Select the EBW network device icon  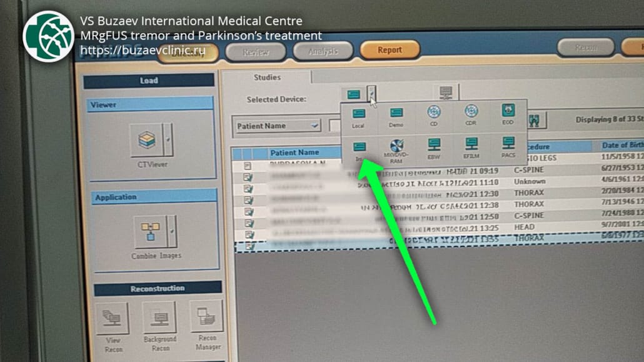tap(434, 146)
